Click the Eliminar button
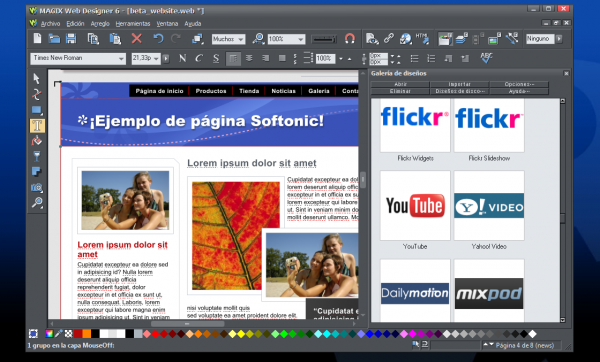 (400, 91)
